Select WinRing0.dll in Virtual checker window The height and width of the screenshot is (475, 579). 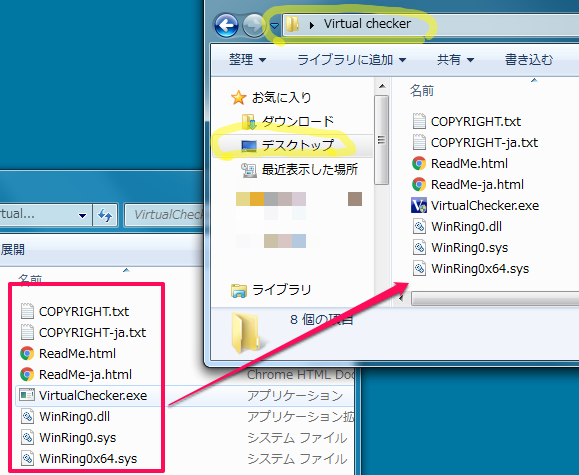click(466, 227)
